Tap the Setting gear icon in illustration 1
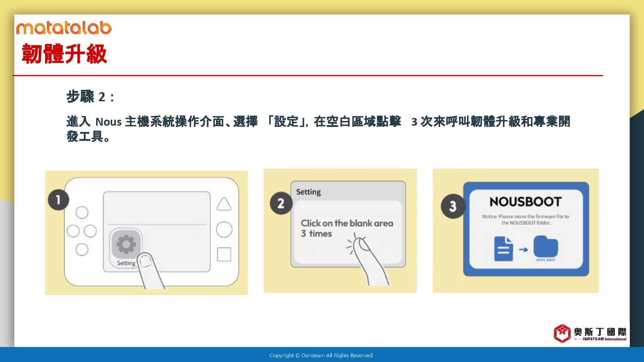 pyautogui.click(x=126, y=244)
